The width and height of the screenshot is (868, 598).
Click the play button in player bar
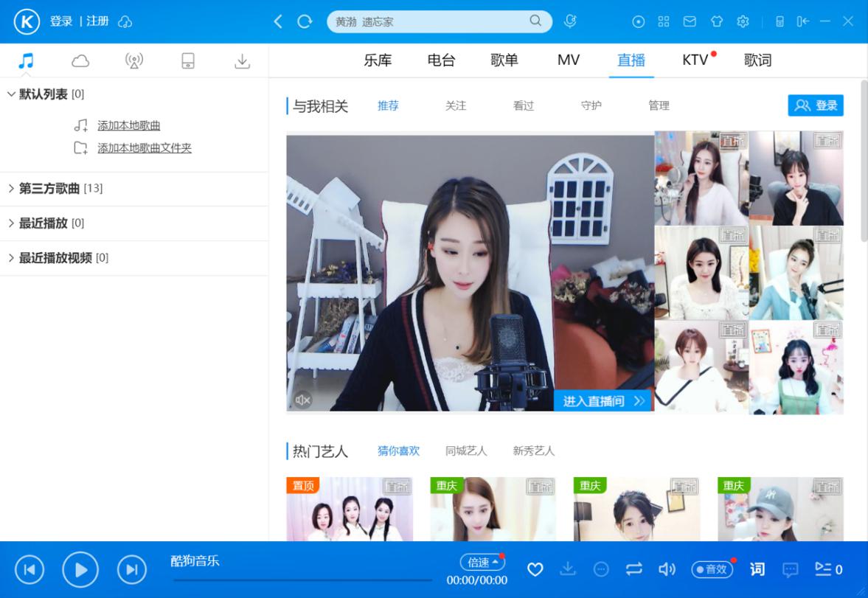tap(80, 569)
